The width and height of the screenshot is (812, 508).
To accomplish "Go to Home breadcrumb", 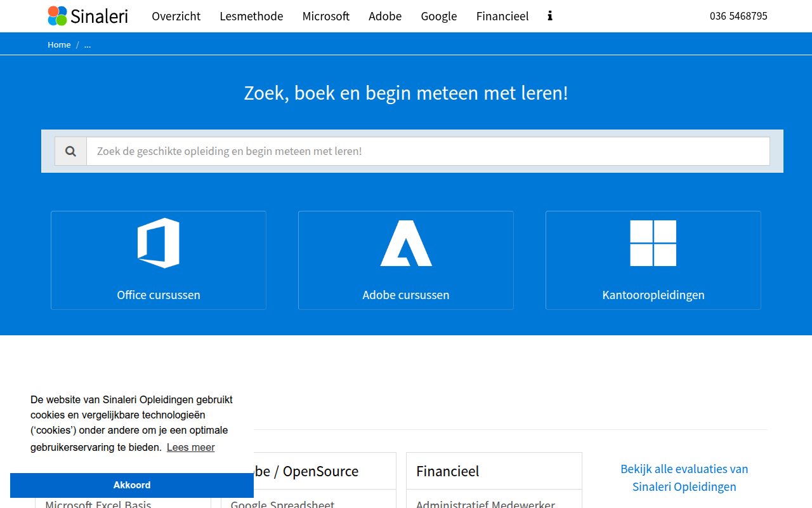I will 59,44.
